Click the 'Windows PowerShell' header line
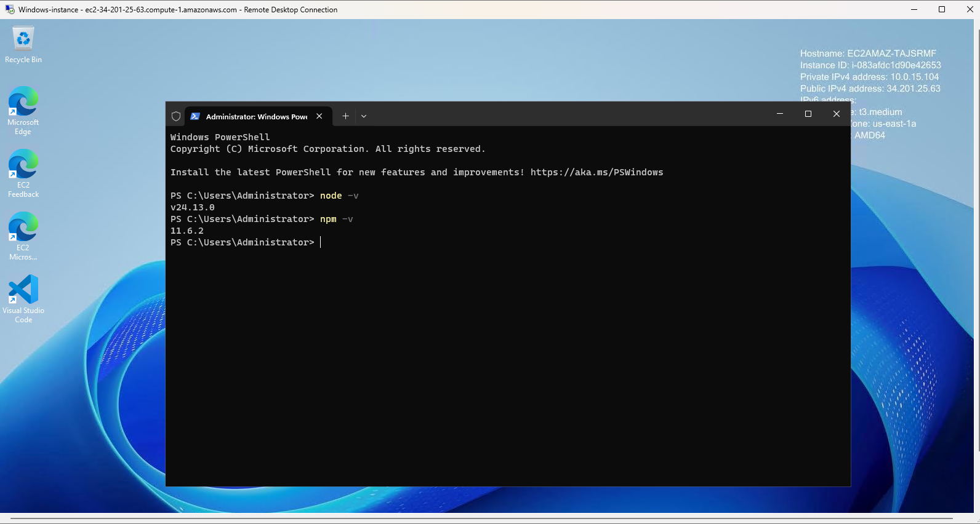The width and height of the screenshot is (980, 524). (220, 137)
